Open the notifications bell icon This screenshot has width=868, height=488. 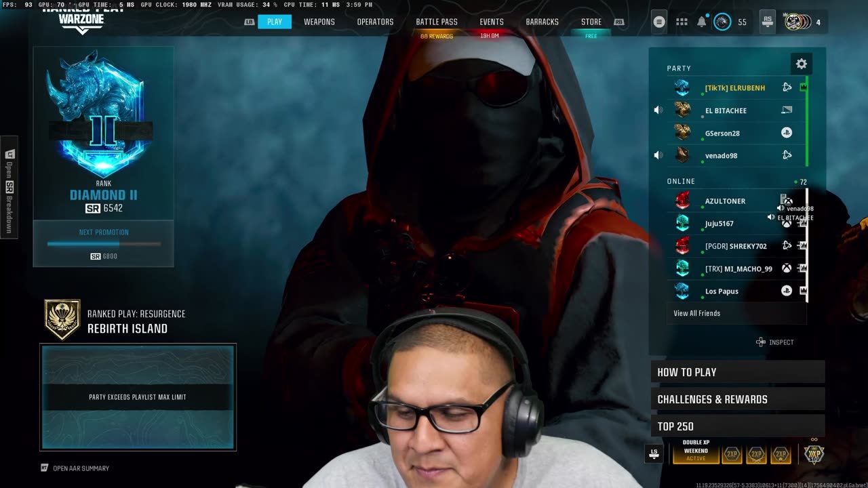[x=702, y=22]
